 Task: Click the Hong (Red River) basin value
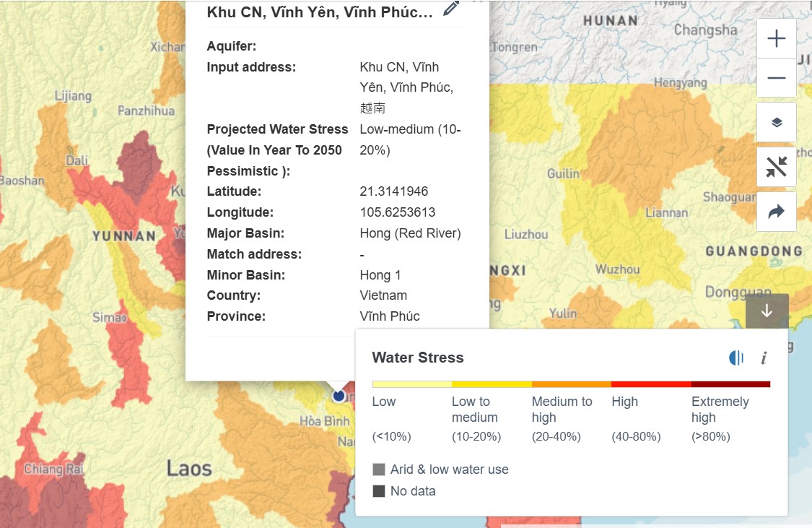[410, 233]
